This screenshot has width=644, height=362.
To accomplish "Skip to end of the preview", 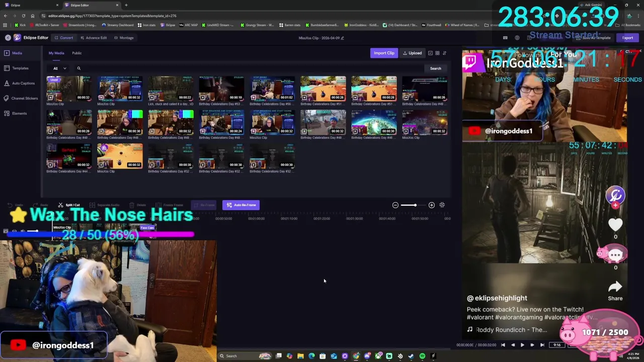I will pos(542,345).
